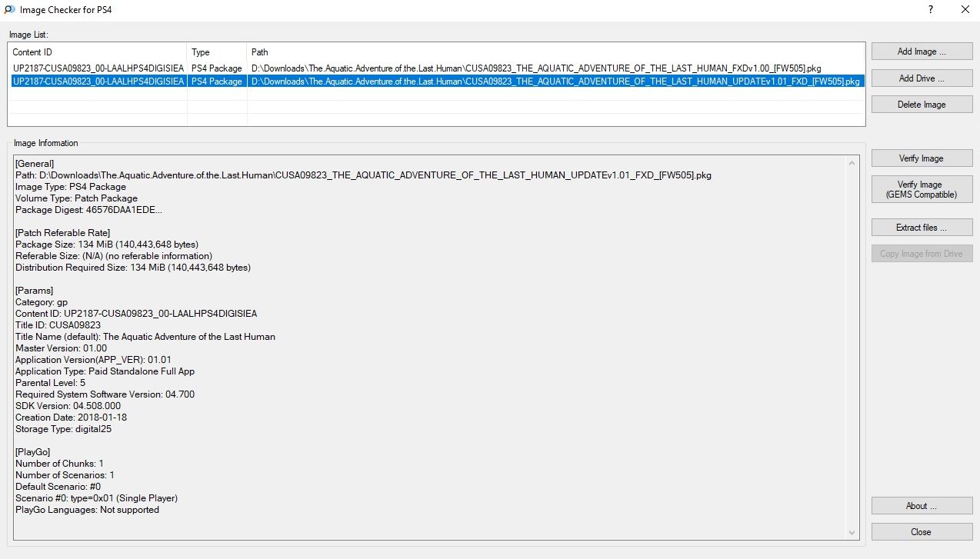980x559 pixels.
Task: Run Verify Image (GEMS Compatible)
Action: tap(922, 189)
